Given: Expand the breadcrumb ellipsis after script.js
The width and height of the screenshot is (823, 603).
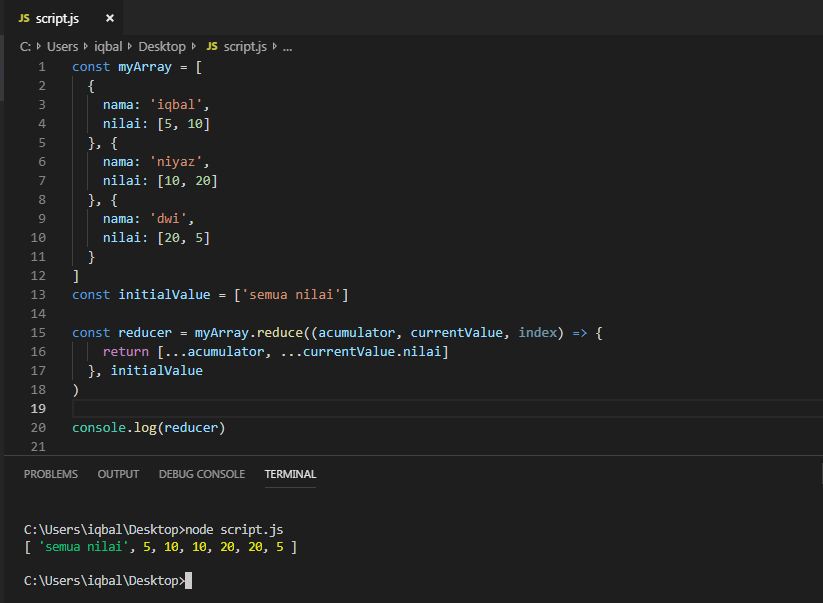Looking at the screenshot, I should [x=287, y=46].
